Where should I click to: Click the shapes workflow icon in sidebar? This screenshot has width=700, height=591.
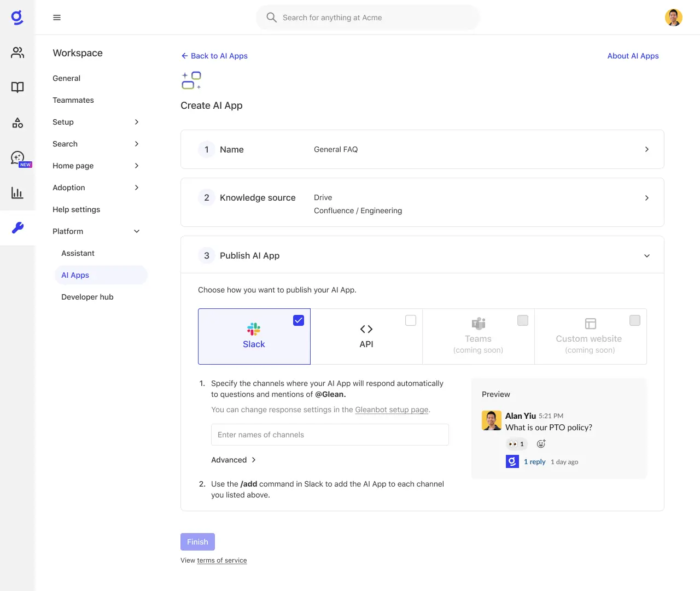tap(17, 122)
